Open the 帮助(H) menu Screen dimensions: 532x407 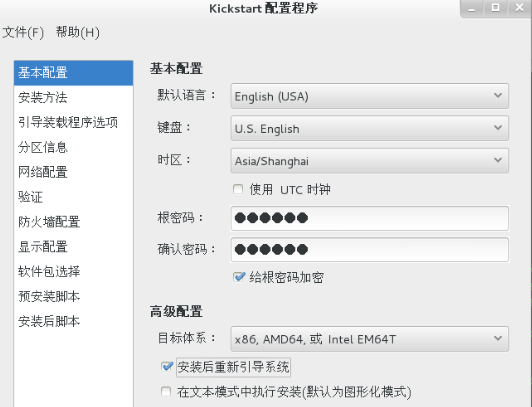tap(78, 33)
